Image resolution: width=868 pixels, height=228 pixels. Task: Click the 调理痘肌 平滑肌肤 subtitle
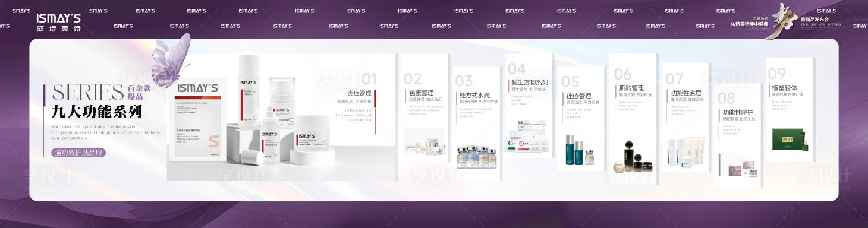tap(583, 102)
